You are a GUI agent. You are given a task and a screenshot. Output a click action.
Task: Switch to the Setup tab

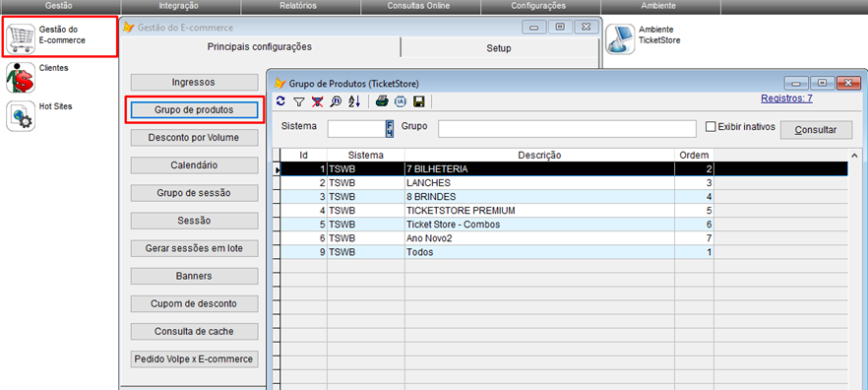click(499, 48)
